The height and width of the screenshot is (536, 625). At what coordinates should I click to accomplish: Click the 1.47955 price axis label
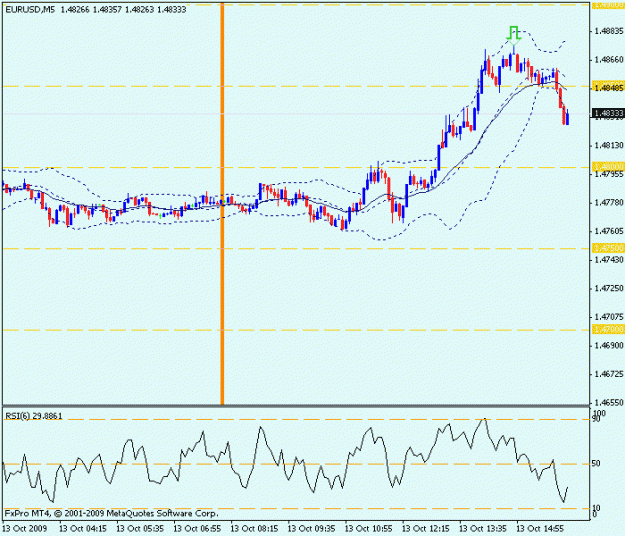click(608, 174)
